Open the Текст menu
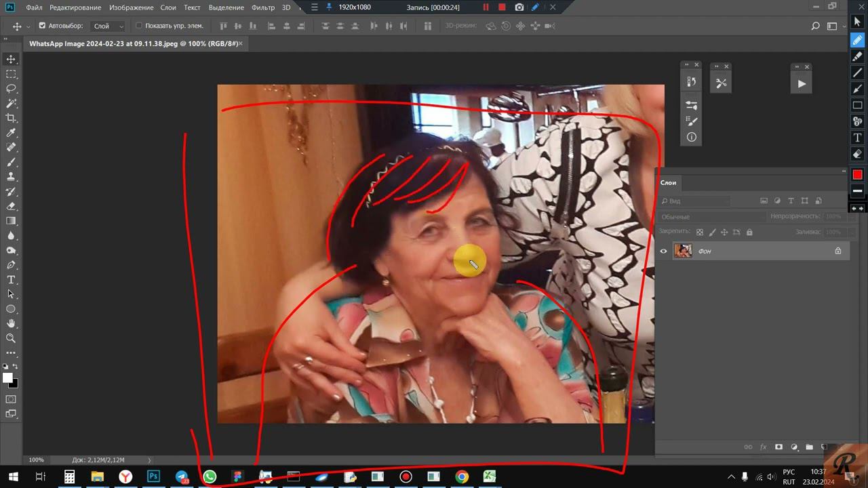This screenshot has width=868, height=488. 192,7
